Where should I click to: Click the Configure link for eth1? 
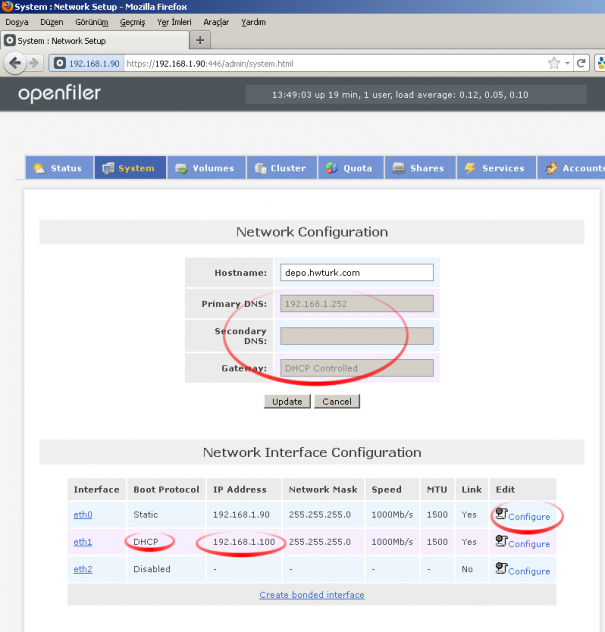point(529,544)
